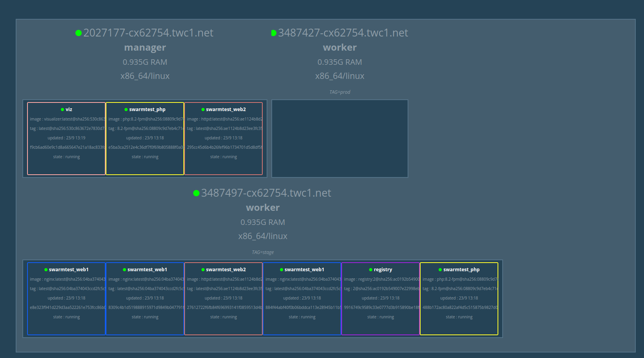Click 0.935G RAM under the manager node
The image size is (644, 358).
coord(145,62)
